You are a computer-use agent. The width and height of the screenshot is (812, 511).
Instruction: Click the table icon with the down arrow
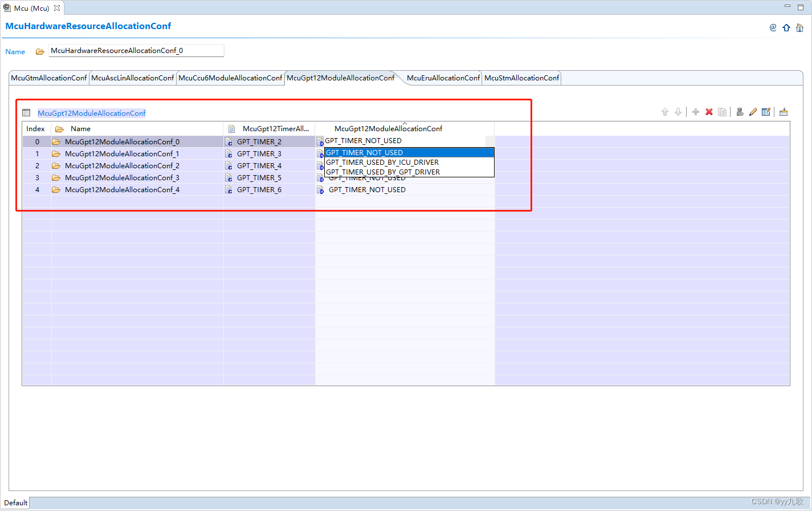pyautogui.click(x=784, y=112)
